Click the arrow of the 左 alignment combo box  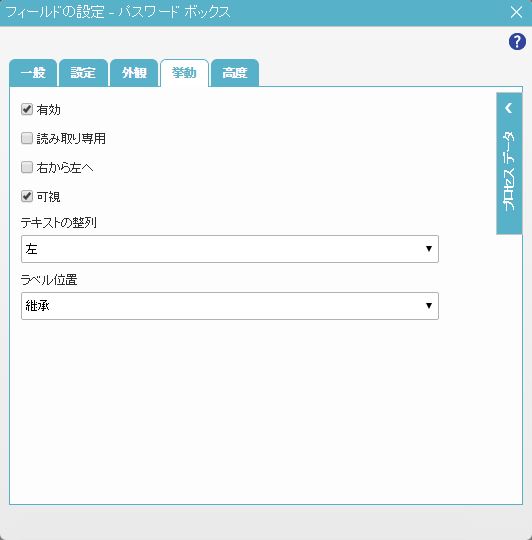click(x=429, y=249)
